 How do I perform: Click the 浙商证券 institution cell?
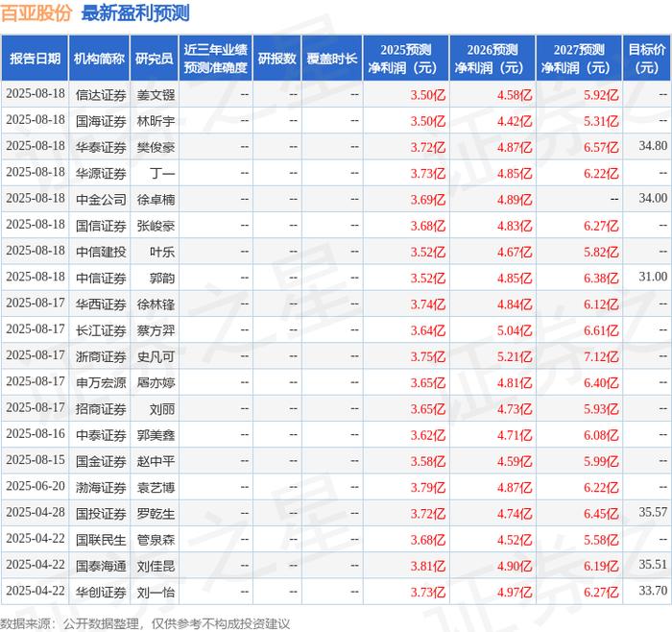pyautogui.click(x=101, y=356)
